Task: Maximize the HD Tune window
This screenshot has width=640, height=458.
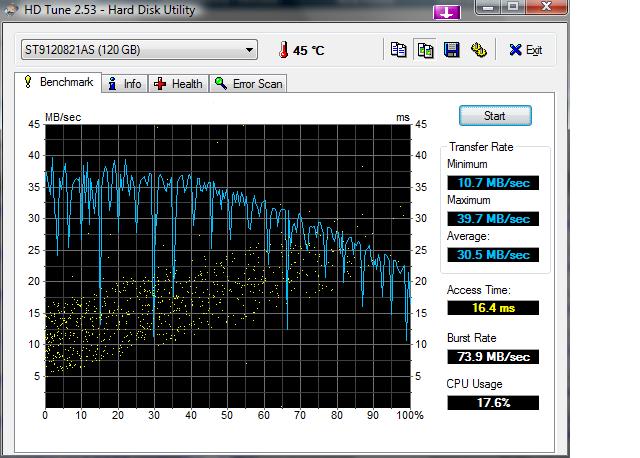Action: [x=513, y=7]
